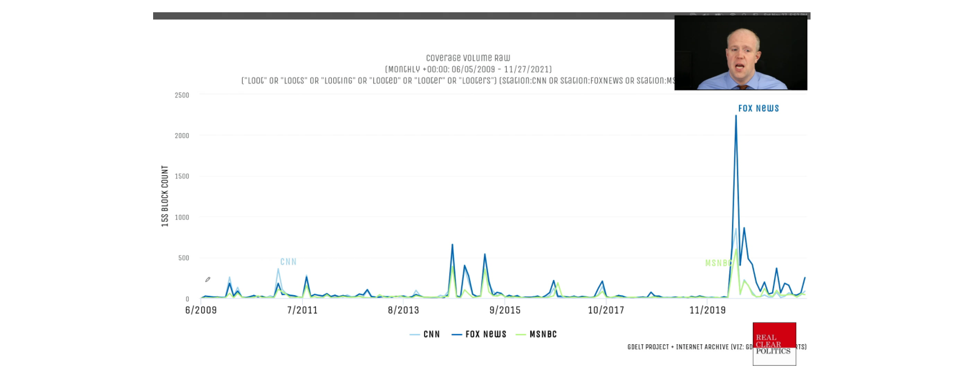Click the "loot" search query line
Image resolution: width=980 pixels, height=378 pixels.
(x=458, y=81)
